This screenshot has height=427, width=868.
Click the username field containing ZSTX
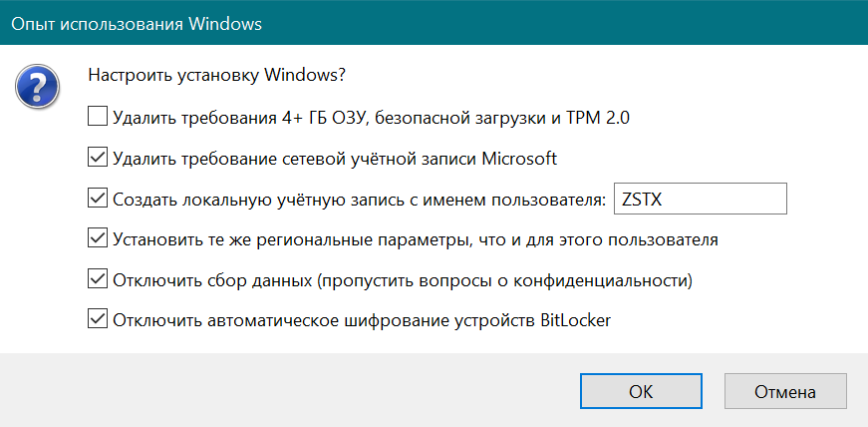click(701, 199)
